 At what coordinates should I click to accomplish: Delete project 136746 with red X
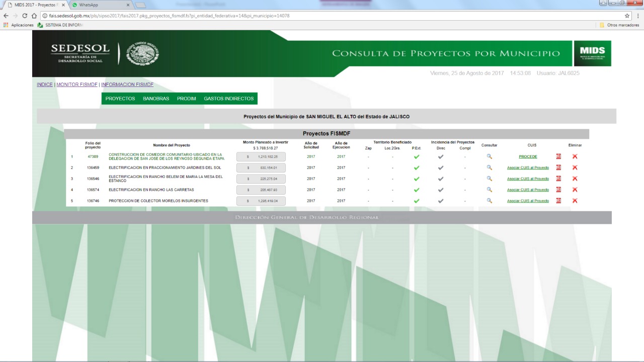(x=575, y=201)
